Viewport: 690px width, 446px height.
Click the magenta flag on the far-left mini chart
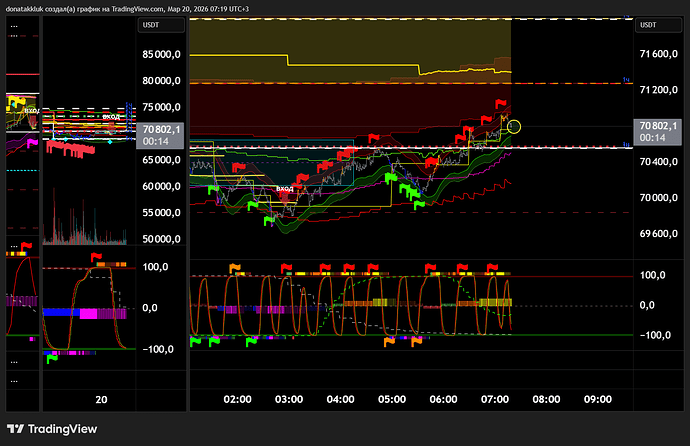[32, 143]
